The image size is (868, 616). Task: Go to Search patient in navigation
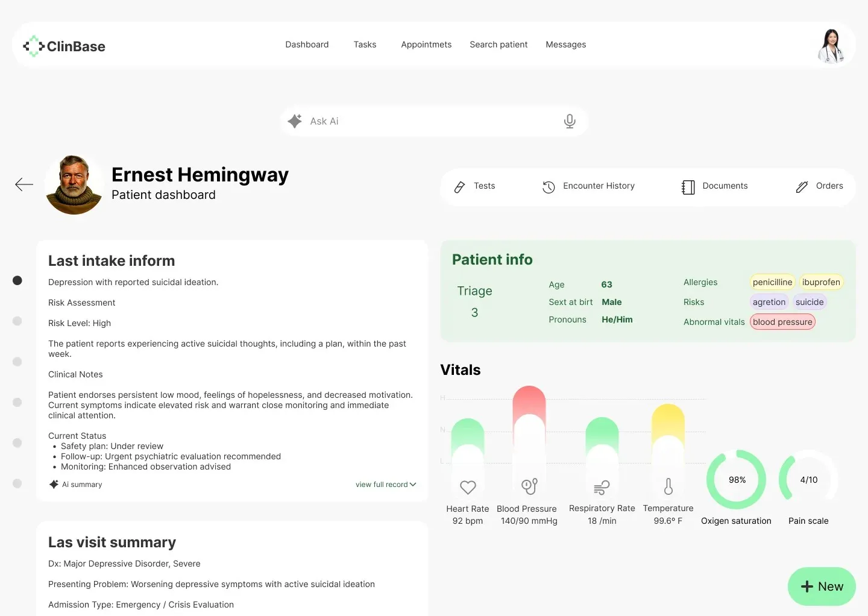(498, 45)
